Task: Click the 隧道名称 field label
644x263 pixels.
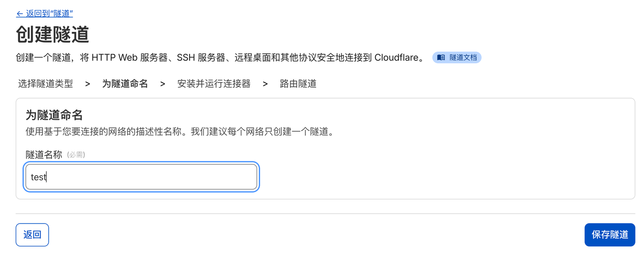Action: [x=44, y=155]
